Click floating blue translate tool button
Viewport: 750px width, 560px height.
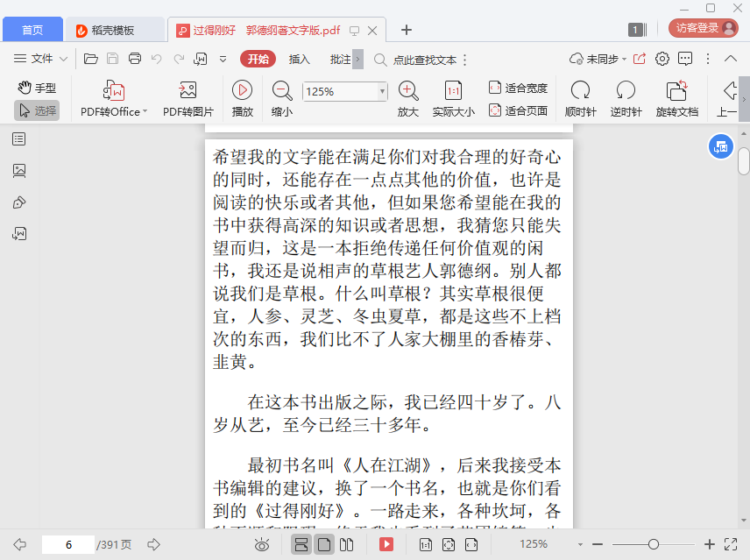[721, 147]
